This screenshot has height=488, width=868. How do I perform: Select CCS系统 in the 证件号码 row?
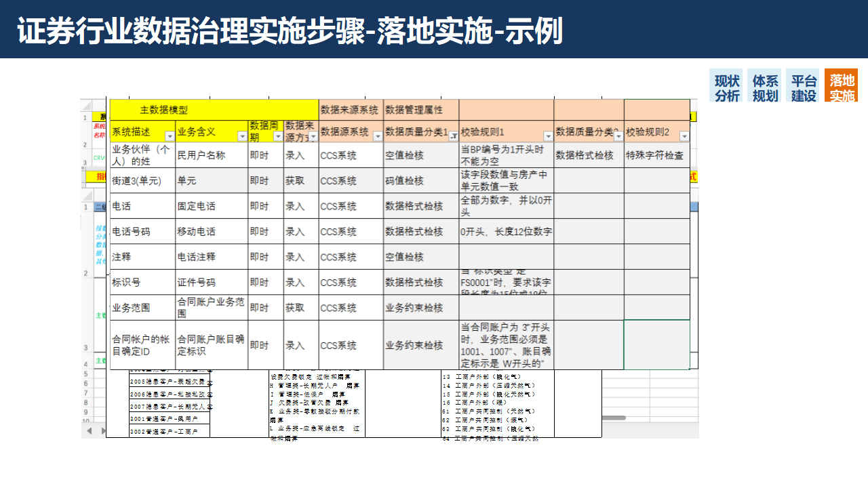click(x=351, y=283)
